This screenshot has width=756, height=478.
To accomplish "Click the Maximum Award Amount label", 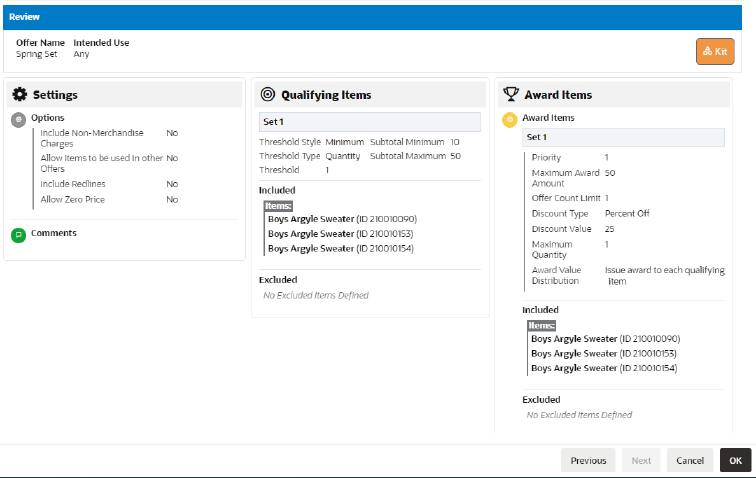I will point(566,178).
